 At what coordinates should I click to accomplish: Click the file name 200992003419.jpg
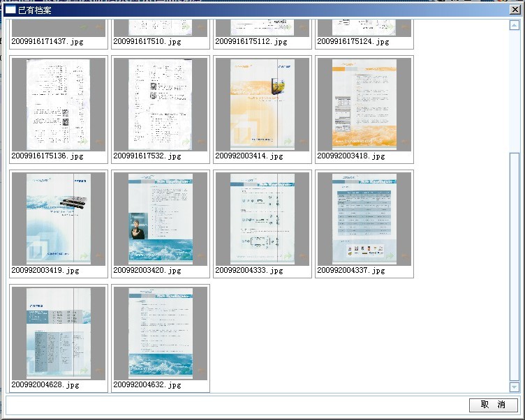(45, 271)
